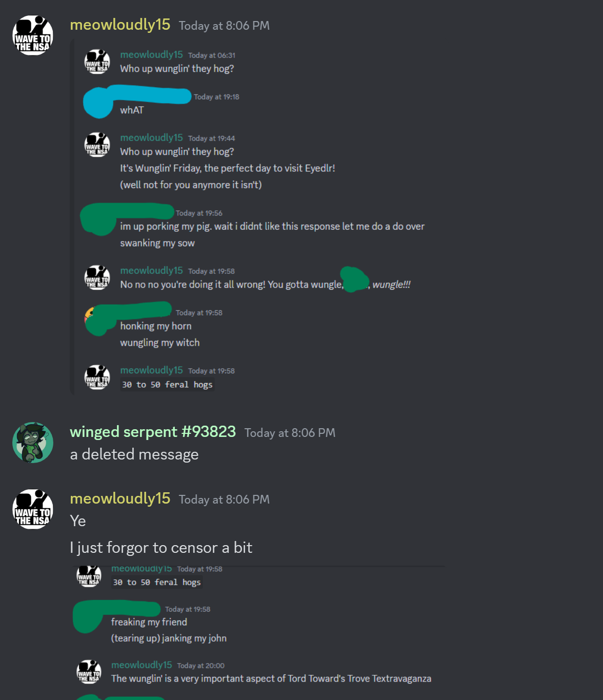Open username meowloudly15 at 8:06 PM top message
This screenshot has width=603, height=700.
tap(120, 25)
